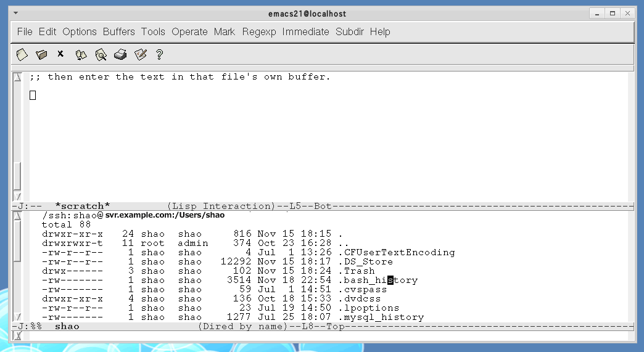Open the Operate menu
Image resolution: width=644 pixels, height=352 pixels.
(x=189, y=31)
